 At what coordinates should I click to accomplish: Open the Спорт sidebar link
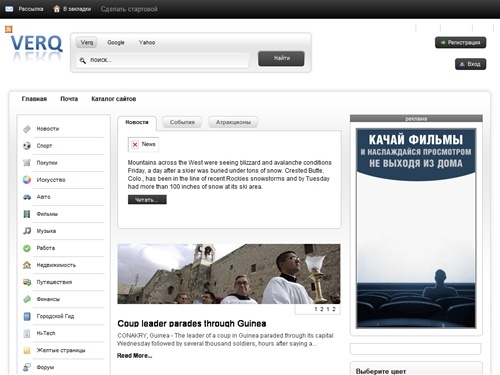click(44, 146)
